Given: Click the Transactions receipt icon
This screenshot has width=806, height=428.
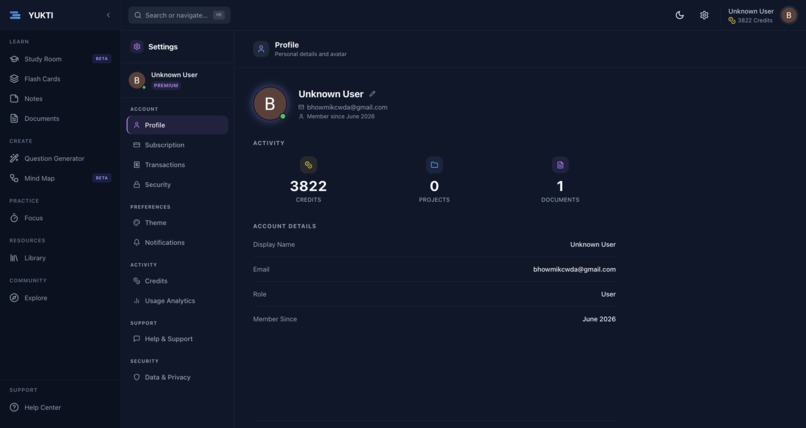Looking at the screenshot, I should 137,165.
